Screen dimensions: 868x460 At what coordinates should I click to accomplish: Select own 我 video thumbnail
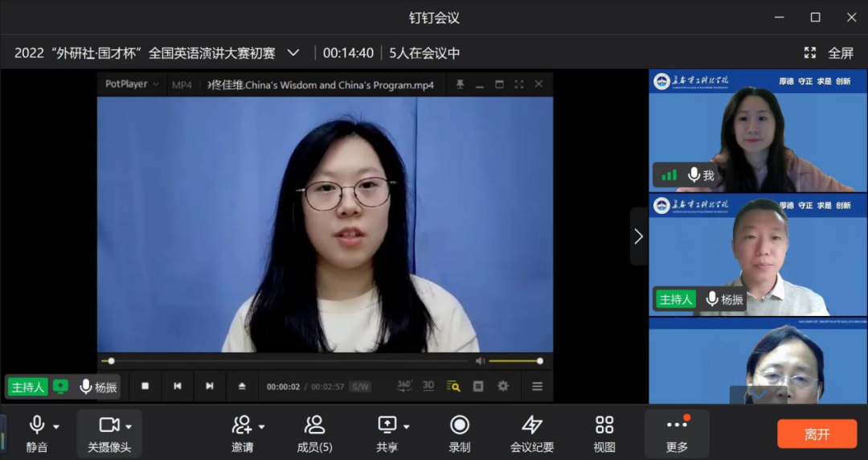(758, 131)
